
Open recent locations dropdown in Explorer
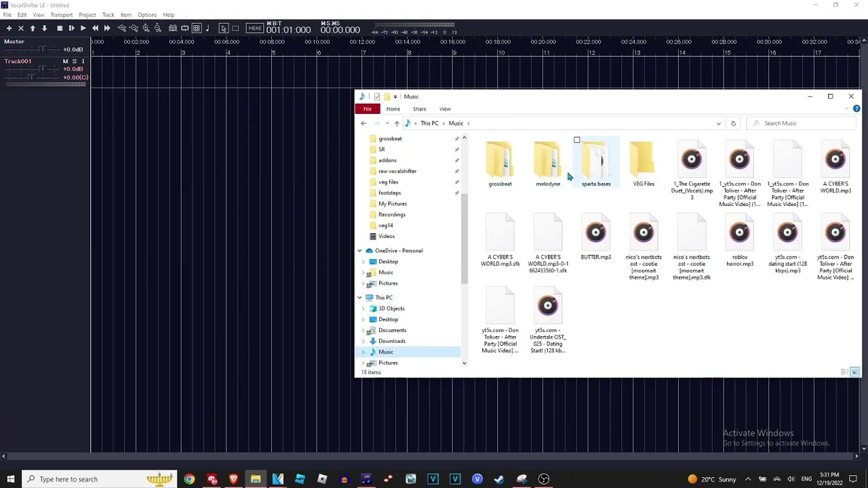point(387,123)
